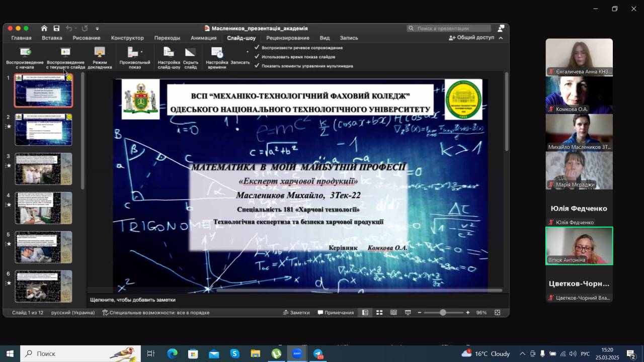The height and width of the screenshot is (362, 644).
Task: Open Примечания comments button
Action: coord(336,312)
